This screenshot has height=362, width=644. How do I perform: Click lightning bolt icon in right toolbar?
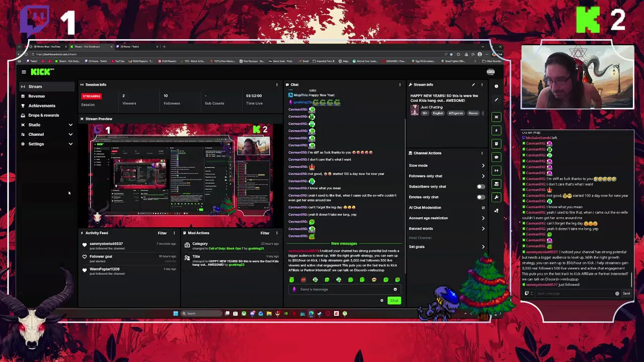pyautogui.click(x=496, y=130)
